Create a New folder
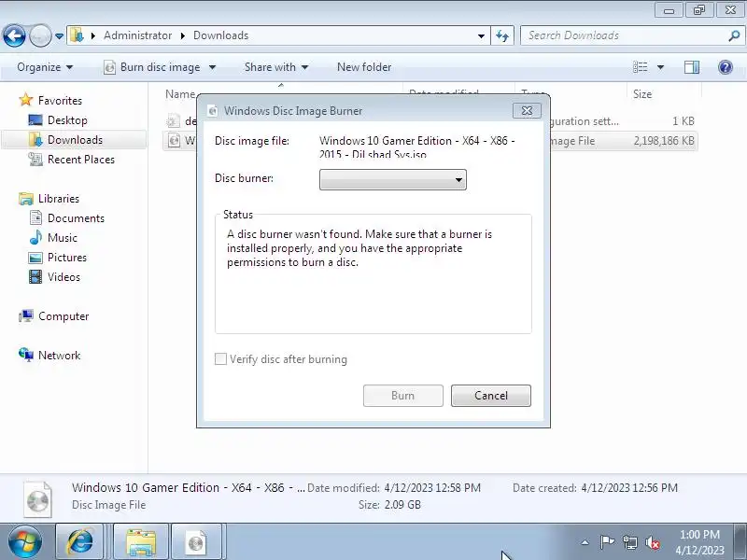This screenshot has height=560, width=747. coord(364,67)
